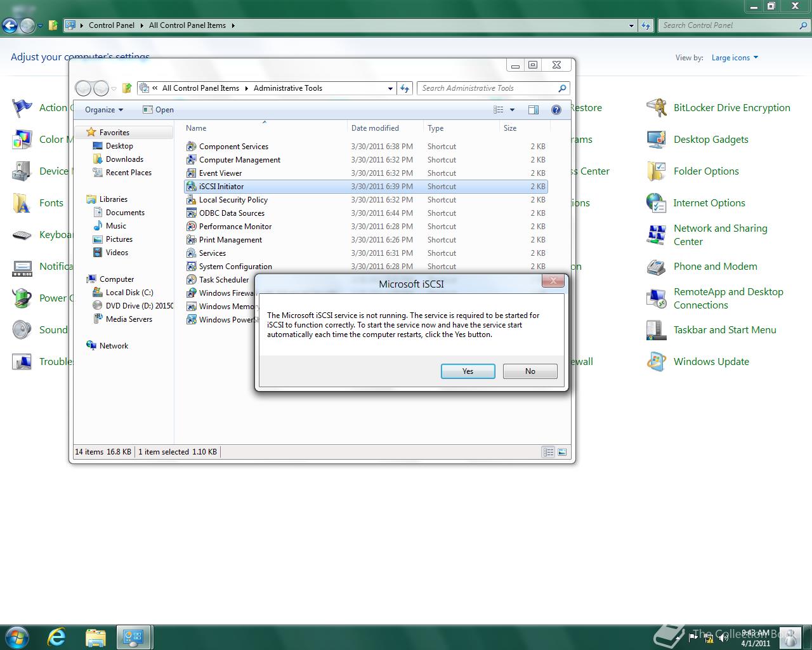Open Folder Options icon
The height and width of the screenshot is (650, 812).
pyautogui.click(x=656, y=171)
